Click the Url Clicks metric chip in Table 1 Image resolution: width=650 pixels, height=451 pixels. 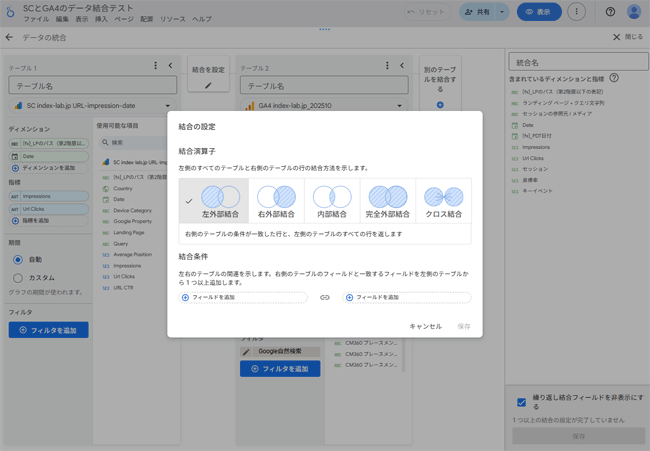point(49,209)
